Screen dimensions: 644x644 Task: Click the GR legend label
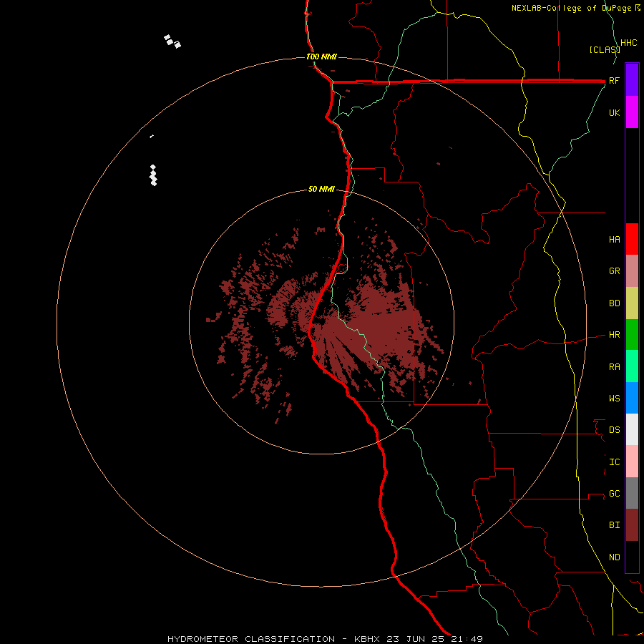[615, 271]
